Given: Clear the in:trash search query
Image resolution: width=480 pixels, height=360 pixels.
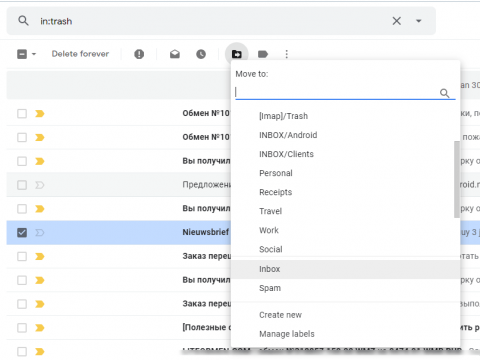Looking at the screenshot, I should [x=396, y=21].
